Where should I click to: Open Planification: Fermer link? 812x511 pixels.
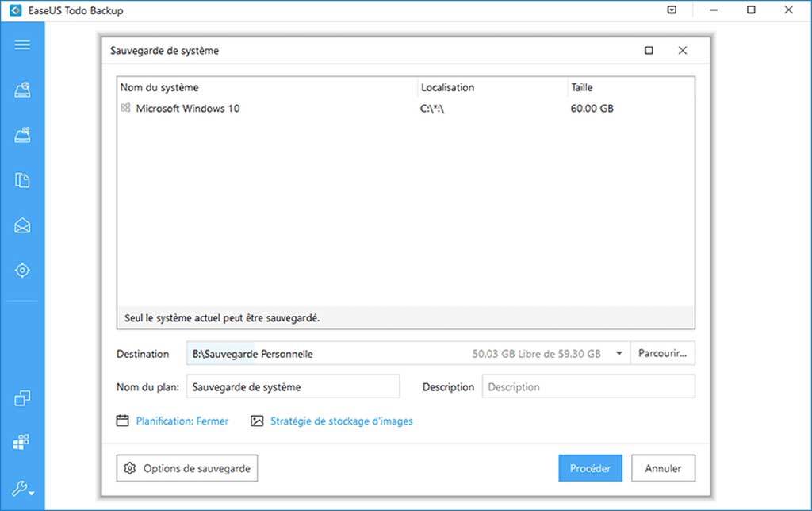click(182, 421)
